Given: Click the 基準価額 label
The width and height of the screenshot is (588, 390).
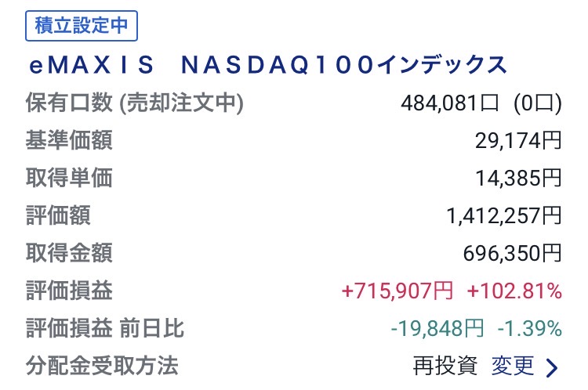Looking at the screenshot, I should [68, 140].
